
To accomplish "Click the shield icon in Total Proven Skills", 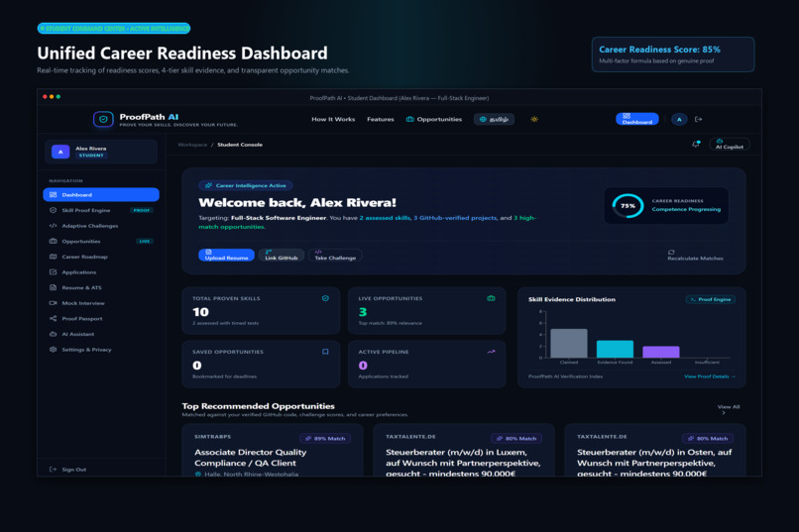I will point(325,298).
